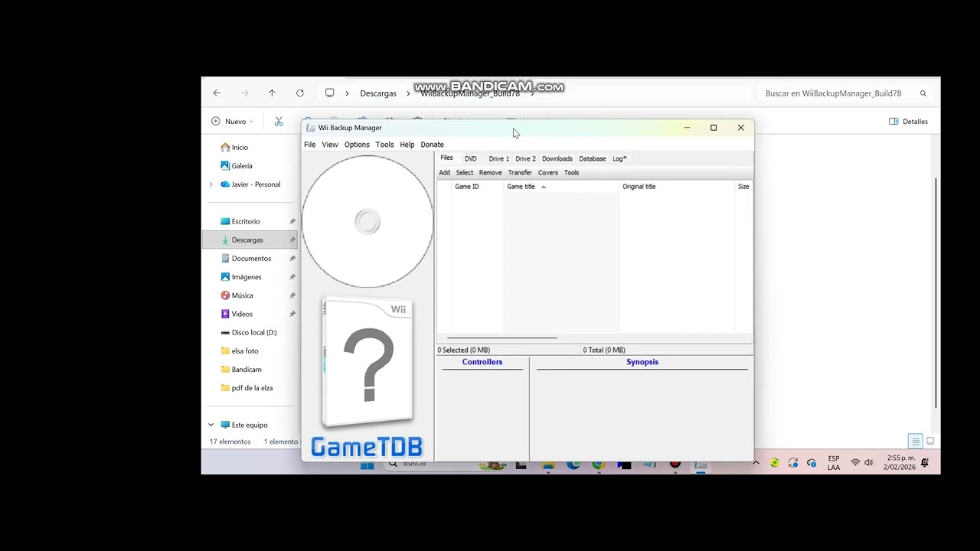Open the Tools menu in the menu bar
This screenshot has width=980, height=551.
point(384,145)
